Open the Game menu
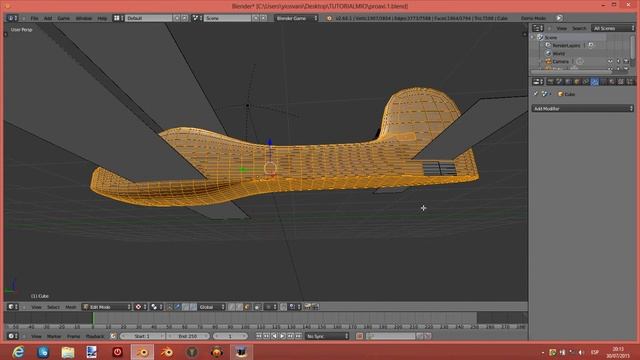 [63, 18]
